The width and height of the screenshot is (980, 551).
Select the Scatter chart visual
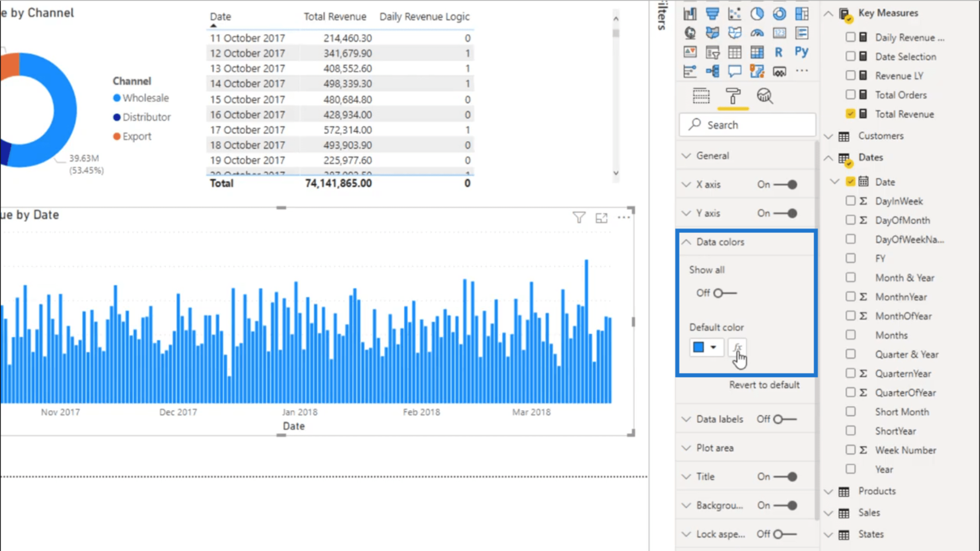tap(734, 13)
